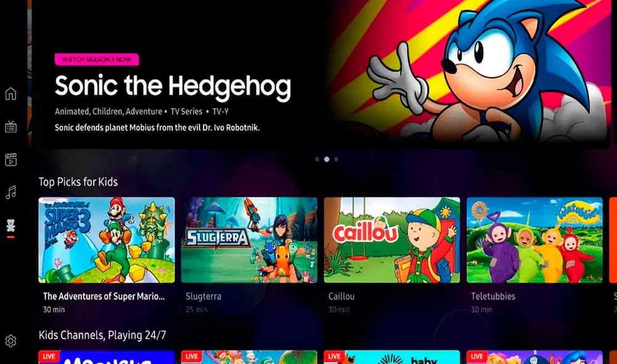The image size is (617, 364).
Task: Select the first carousel page dot
Action: pos(317,159)
